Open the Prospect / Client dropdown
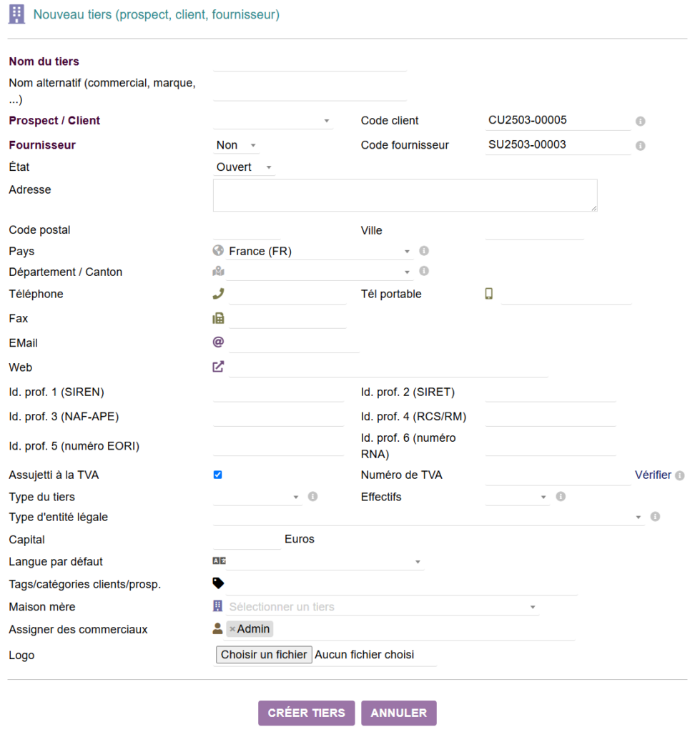This screenshot has height=732, width=700. click(x=273, y=121)
